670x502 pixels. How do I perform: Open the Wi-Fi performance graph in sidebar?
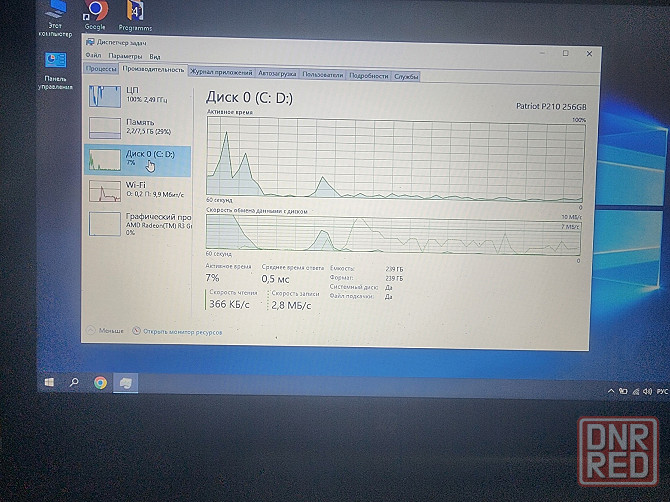(104, 190)
